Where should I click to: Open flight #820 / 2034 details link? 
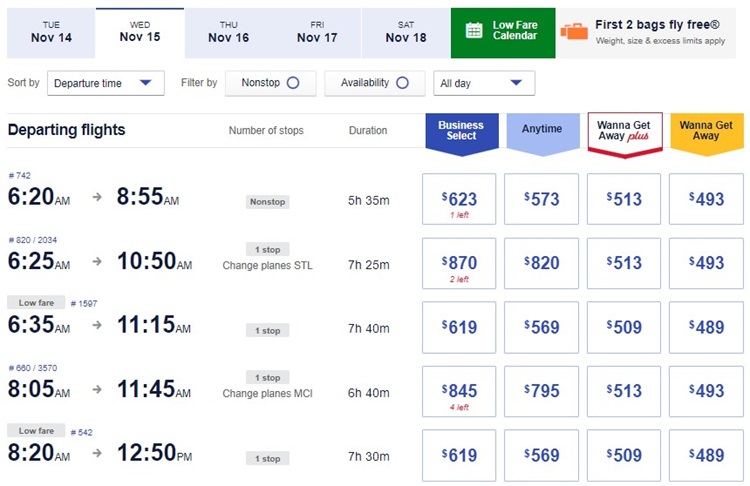(x=32, y=240)
